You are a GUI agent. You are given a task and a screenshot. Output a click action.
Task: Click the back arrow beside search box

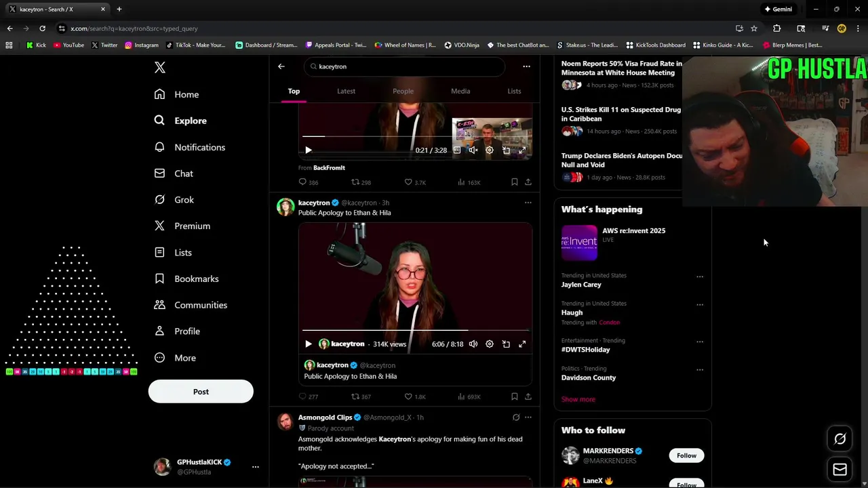tap(281, 66)
